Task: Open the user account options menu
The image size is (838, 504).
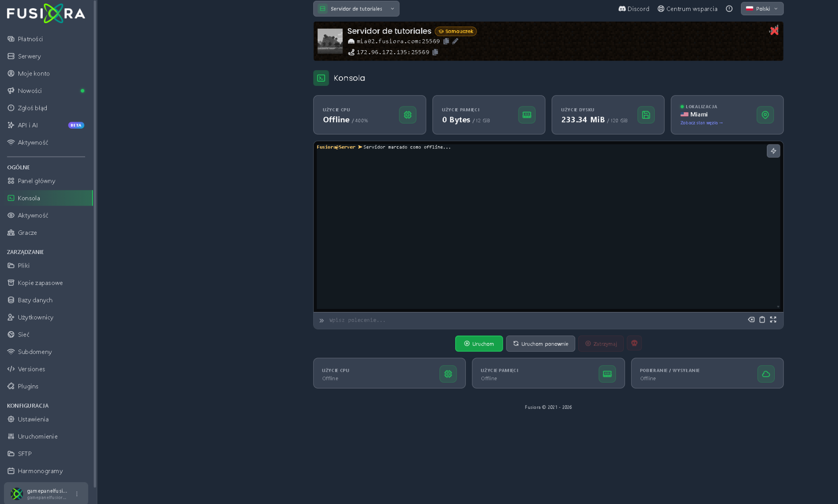Action: 77,494
